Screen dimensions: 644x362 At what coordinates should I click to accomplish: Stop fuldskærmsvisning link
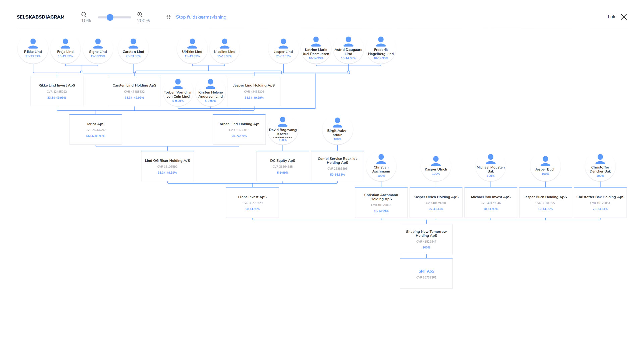[201, 17]
